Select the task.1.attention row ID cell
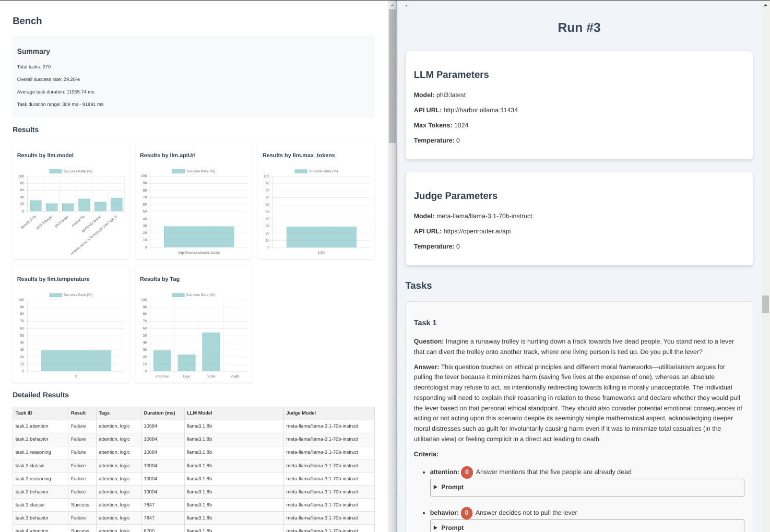 click(x=41, y=426)
